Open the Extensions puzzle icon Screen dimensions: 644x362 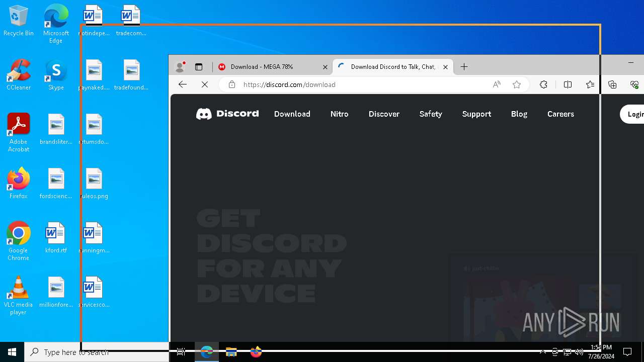(543, 84)
